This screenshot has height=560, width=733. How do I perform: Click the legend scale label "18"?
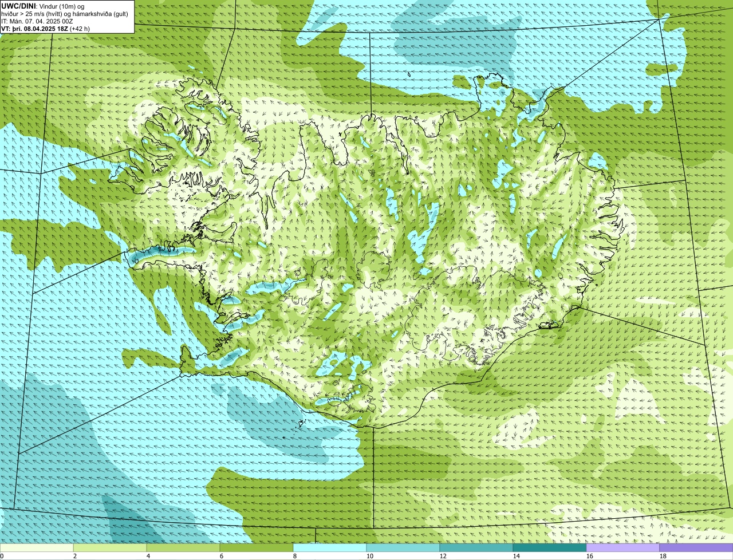[x=663, y=556]
